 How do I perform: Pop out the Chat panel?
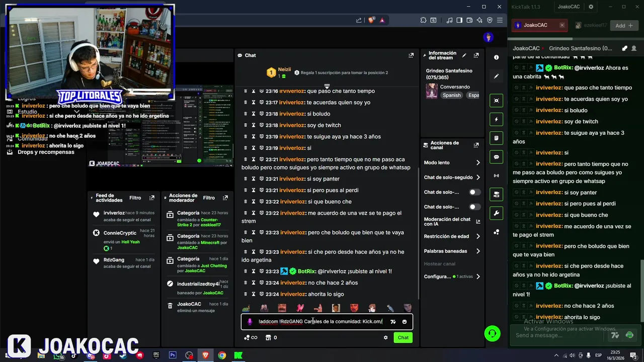(411, 55)
